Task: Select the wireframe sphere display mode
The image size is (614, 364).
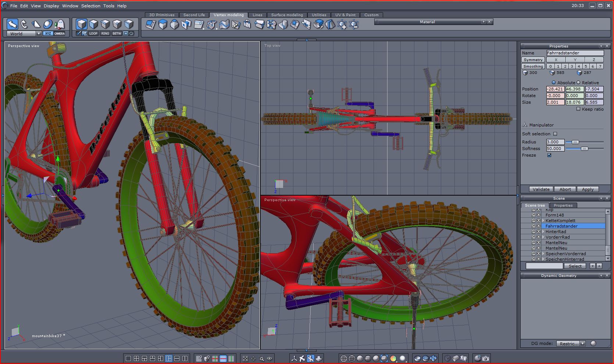Action: pyautogui.click(x=344, y=358)
